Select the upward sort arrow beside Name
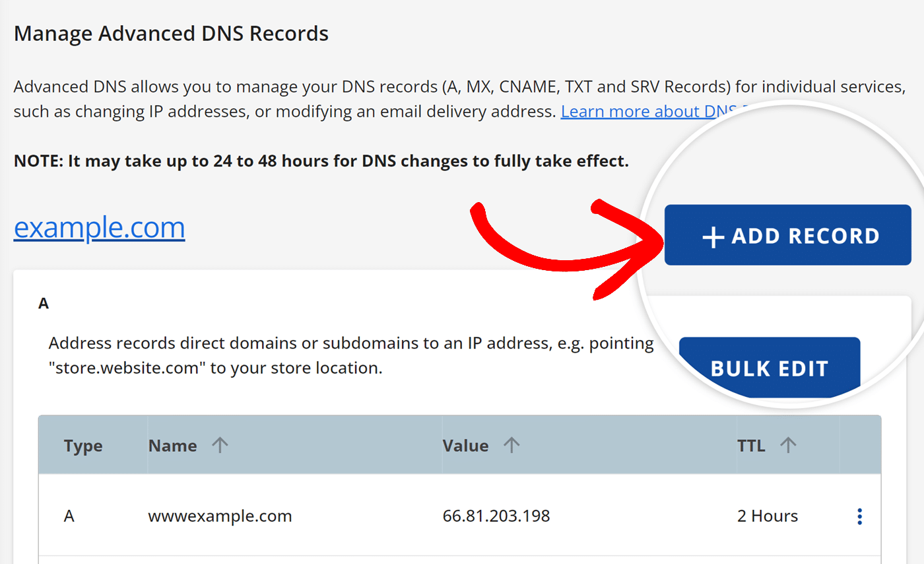The width and height of the screenshot is (924, 564). [221, 445]
